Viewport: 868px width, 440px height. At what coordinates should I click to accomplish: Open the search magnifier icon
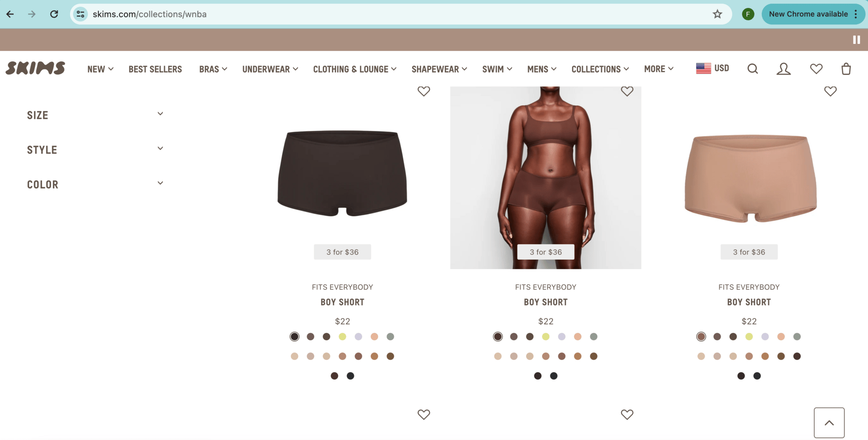(x=753, y=69)
